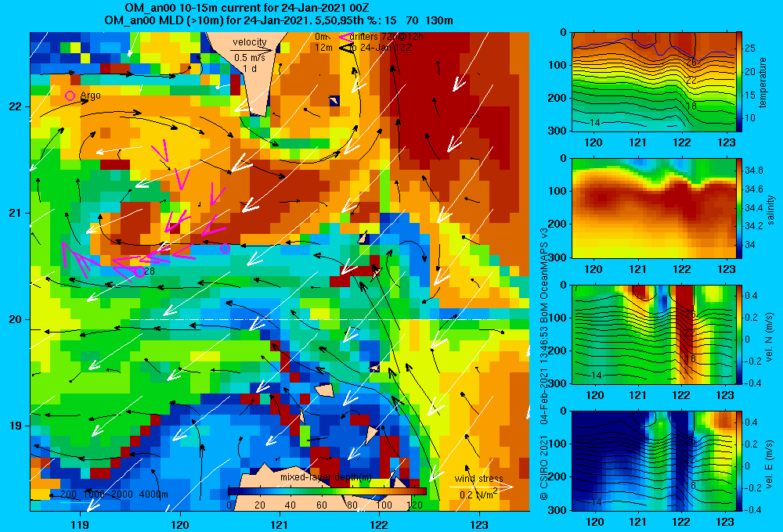Open the northward velocity section plot

pos(653,335)
